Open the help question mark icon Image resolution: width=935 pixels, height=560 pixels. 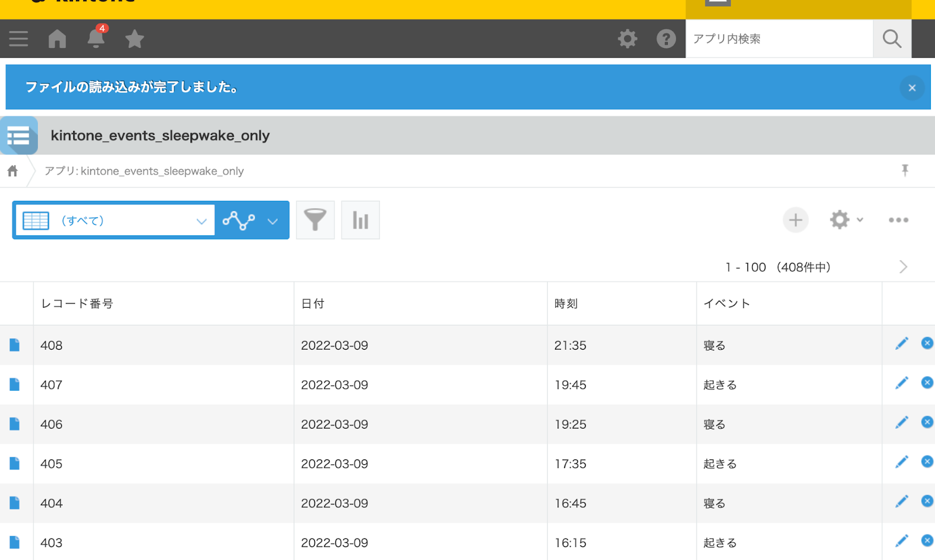click(x=666, y=39)
